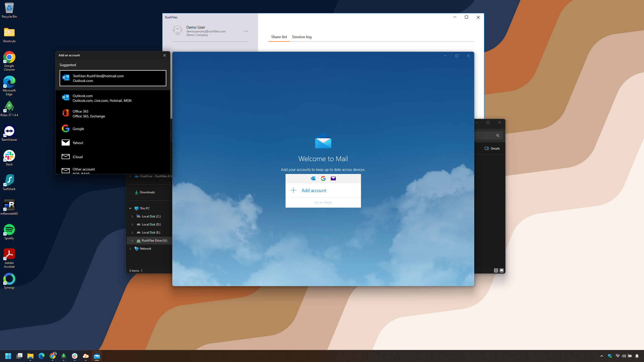This screenshot has width=644, height=362.
Task: Expand the Local Disk (C:) node
Action: coord(132,216)
